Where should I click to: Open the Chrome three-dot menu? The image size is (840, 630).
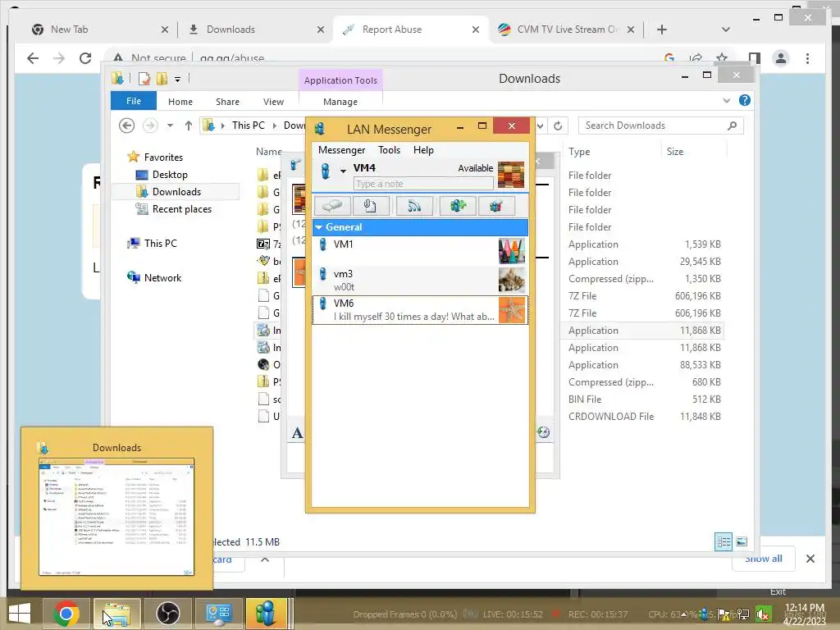click(807, 58)
